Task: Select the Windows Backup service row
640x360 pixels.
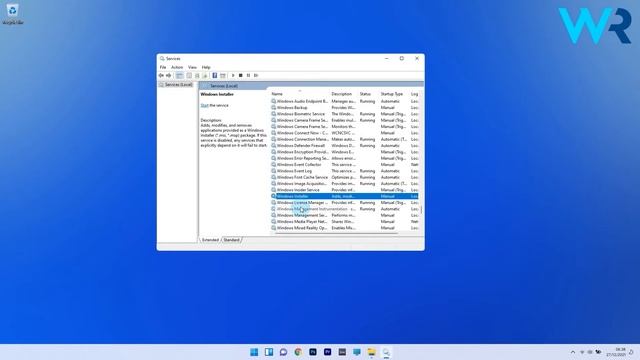Action: [x=344, y=108]
